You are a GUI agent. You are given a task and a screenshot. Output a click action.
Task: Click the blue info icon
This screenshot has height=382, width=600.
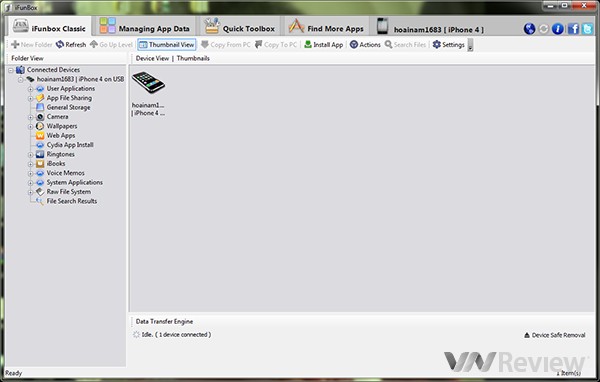tap(558, 29)
